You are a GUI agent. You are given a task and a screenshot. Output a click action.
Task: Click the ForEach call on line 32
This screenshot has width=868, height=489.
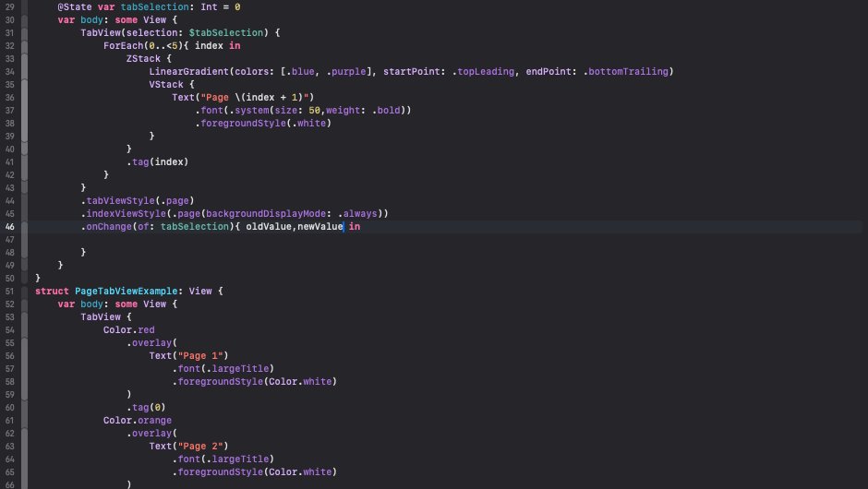tap(123, 46)
